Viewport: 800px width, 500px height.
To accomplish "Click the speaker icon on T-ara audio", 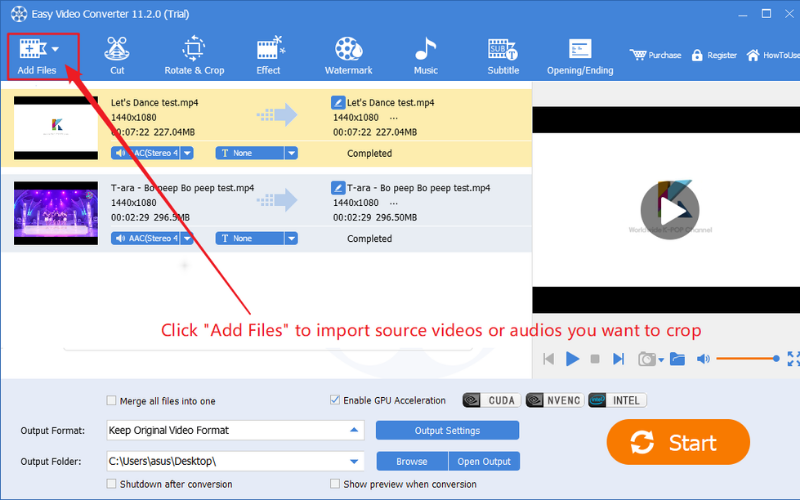I will pyautogui.click(x=120, y=238).
